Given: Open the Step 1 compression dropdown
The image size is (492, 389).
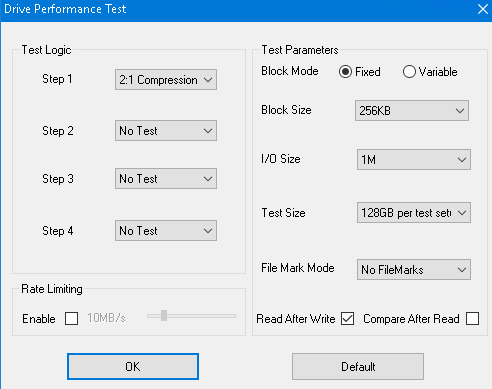Looking at the screenshot, I should tap(166, 80).
